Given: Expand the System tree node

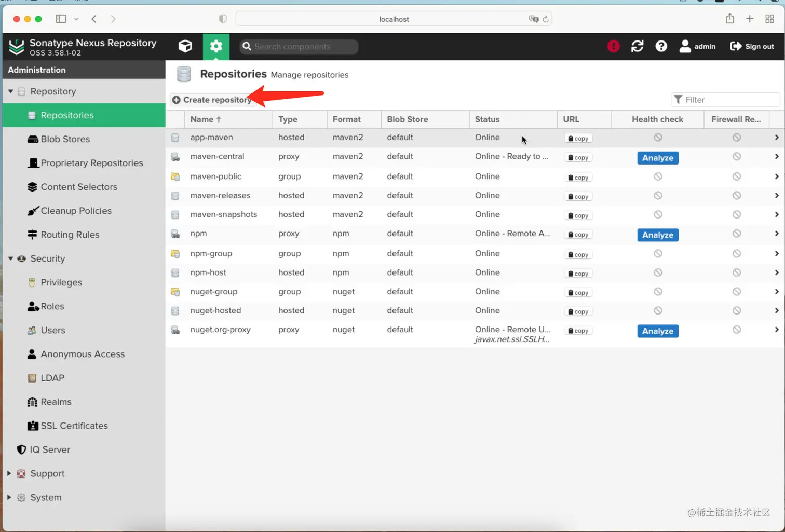Looking at the screenshot, I should pyautogui.click(x=9, y=497).
